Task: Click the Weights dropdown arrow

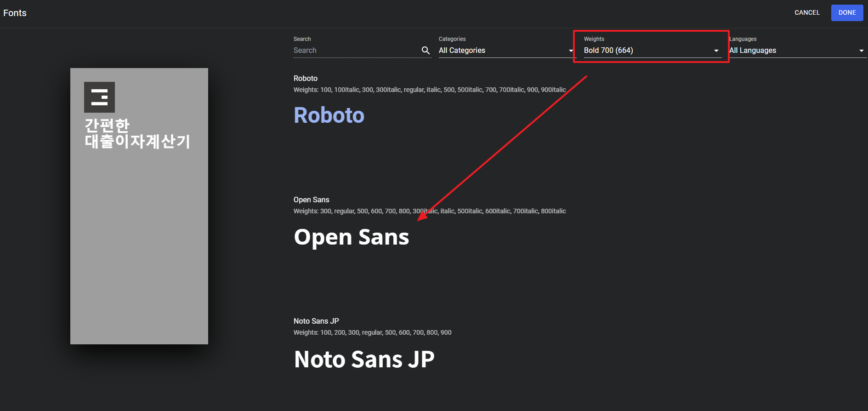Action: pyautogui.click(x=716, y=51)
